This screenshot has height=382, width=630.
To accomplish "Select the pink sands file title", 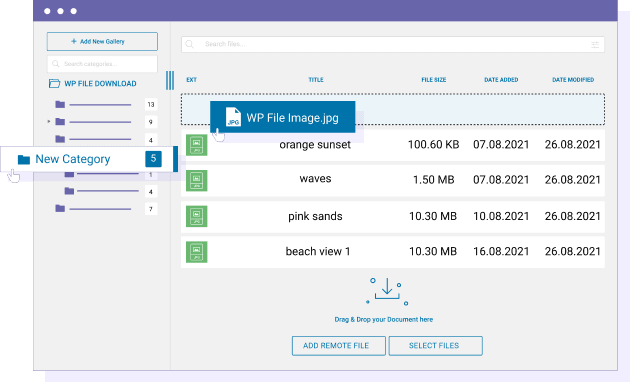I will pos(315,216).
